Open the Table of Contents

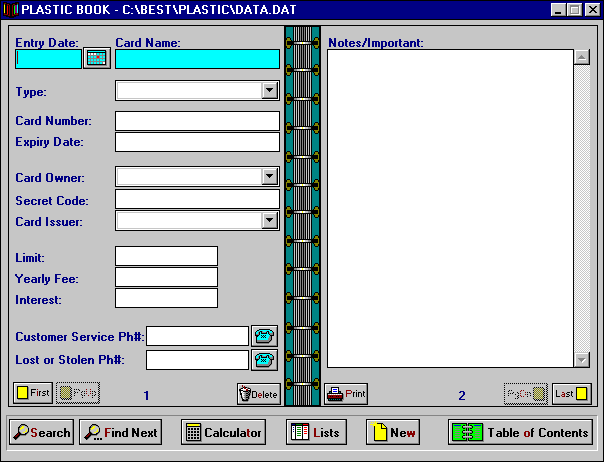tap(520, 432)
